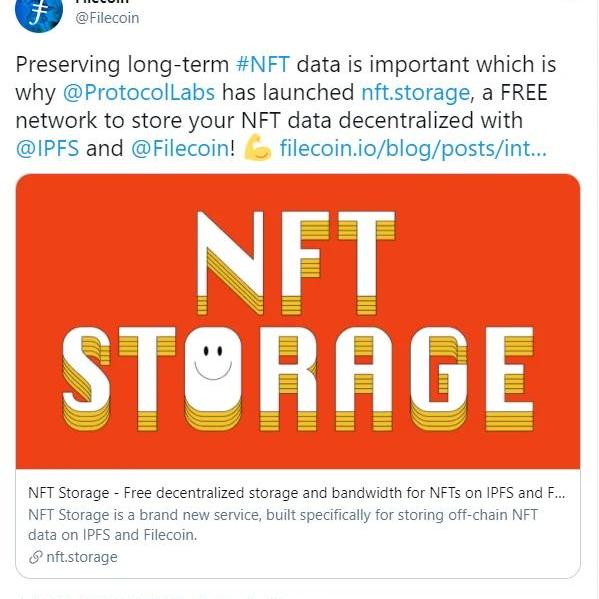This screenshot has width=599, height=599.
Task: Click the chain link icon beside nft.storage
Action: coord(35,558)
